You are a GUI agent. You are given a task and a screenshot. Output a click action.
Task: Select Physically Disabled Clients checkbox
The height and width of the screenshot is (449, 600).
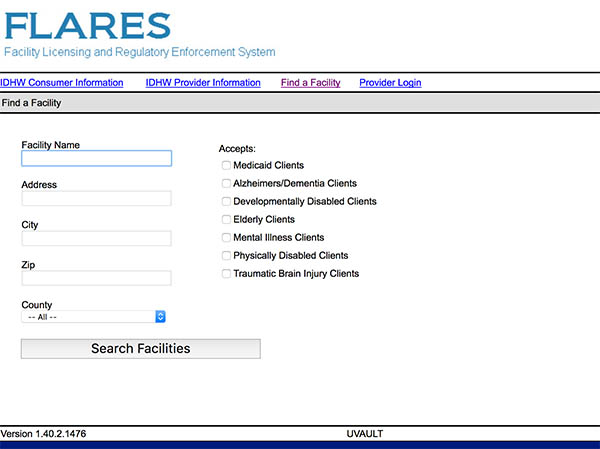tap(226, 255)
